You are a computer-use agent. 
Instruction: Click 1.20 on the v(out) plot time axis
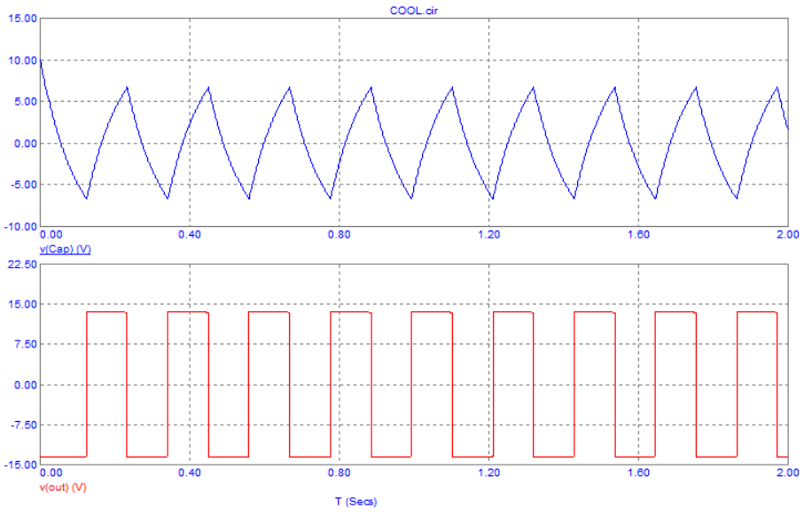point(488,473)
